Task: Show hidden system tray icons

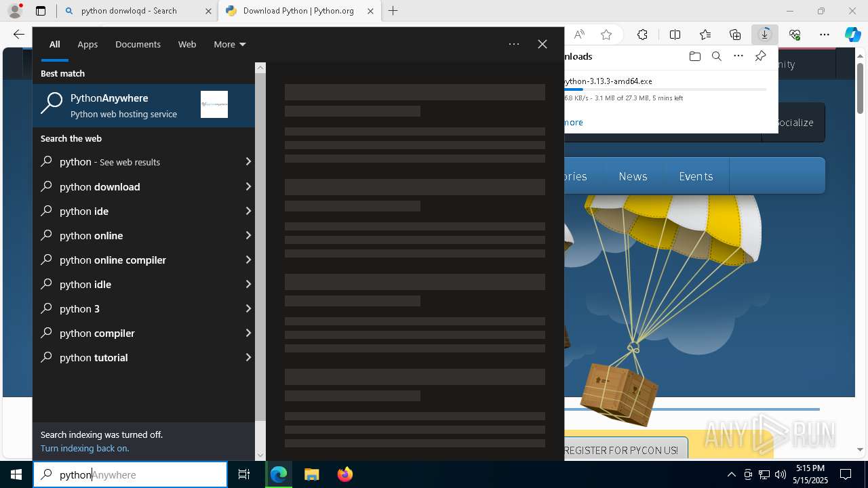Action: (731, 474)
